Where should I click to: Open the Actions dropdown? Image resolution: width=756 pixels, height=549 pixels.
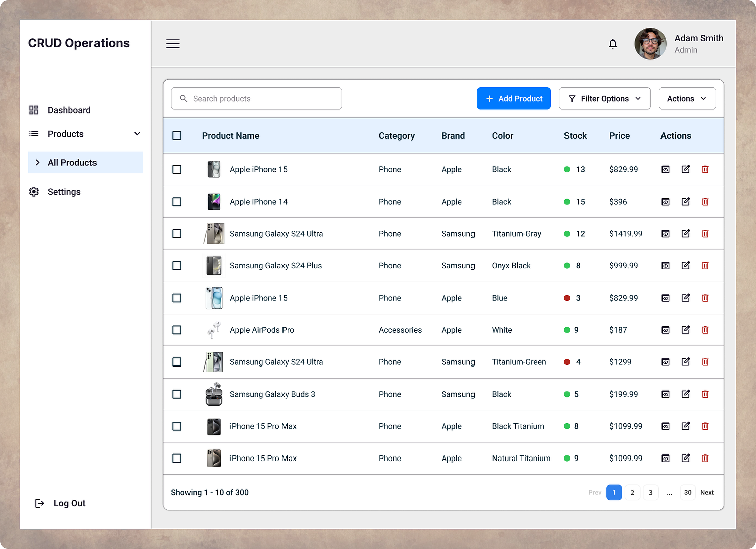[687, 98]
